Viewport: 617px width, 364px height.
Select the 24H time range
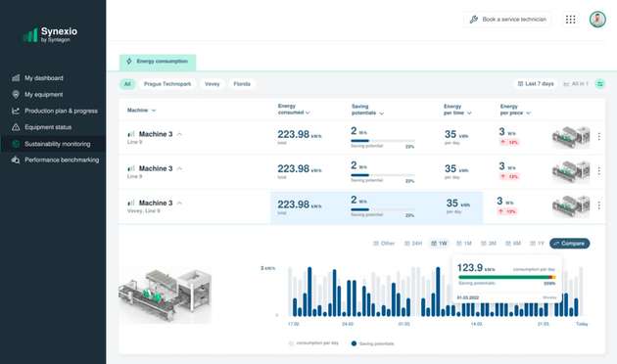tap(413, 244)
